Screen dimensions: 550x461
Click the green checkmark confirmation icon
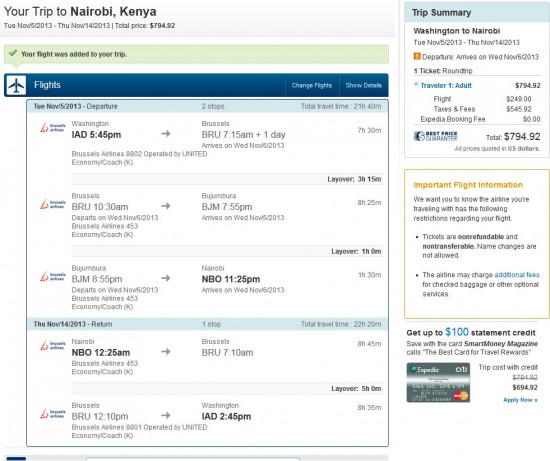coord(13,53)
